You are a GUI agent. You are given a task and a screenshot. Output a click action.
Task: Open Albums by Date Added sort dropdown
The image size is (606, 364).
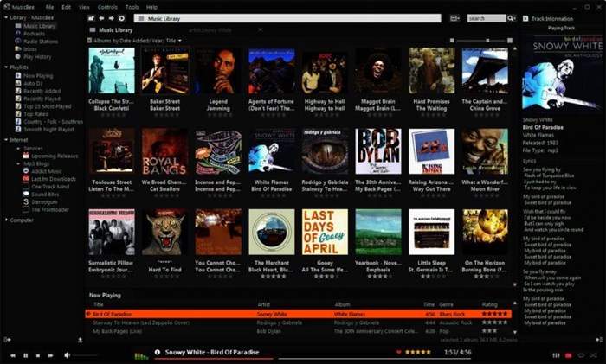(x=134, y=41)
